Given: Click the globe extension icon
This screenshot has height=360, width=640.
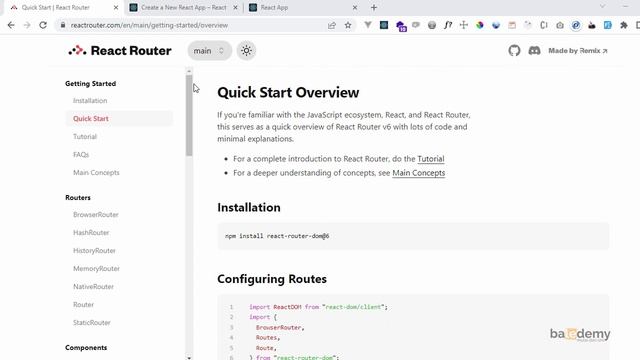Looking at the screenshot, I should click(x=432, y=25).
